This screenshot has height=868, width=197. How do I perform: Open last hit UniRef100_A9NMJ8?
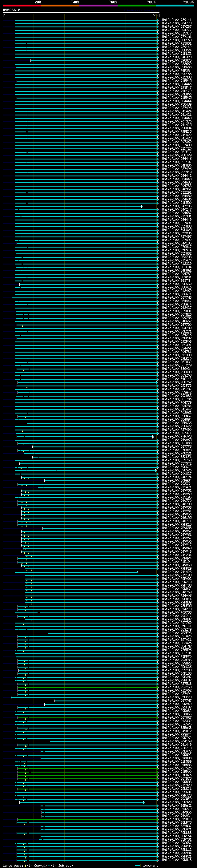coord(176,860)
